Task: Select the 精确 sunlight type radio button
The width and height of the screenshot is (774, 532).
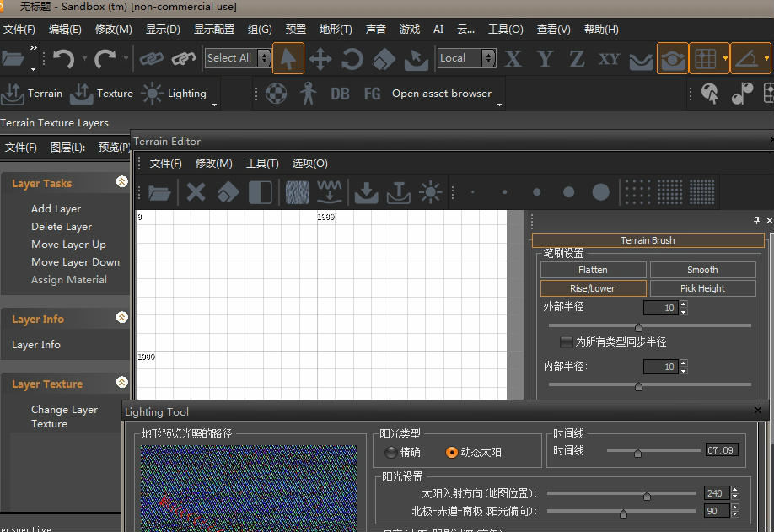Action: pyautogui.click(x=390, y=452)
